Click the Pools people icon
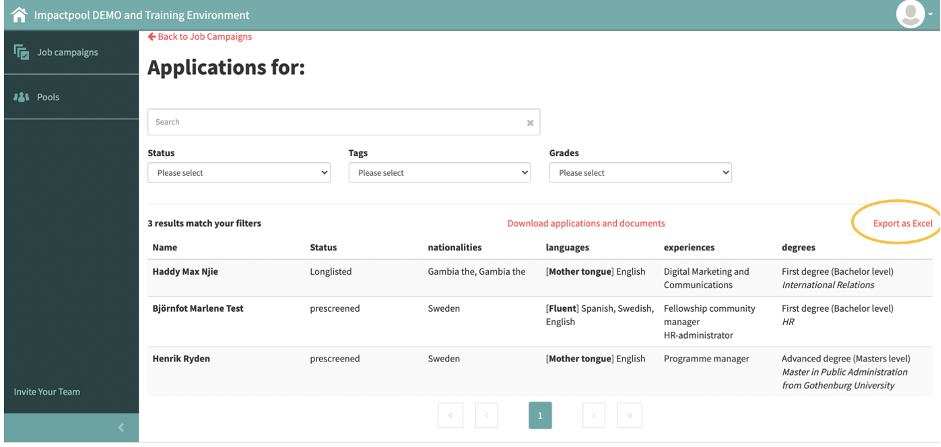The height and width of the screenshot is (447, 941). point(21,97)
